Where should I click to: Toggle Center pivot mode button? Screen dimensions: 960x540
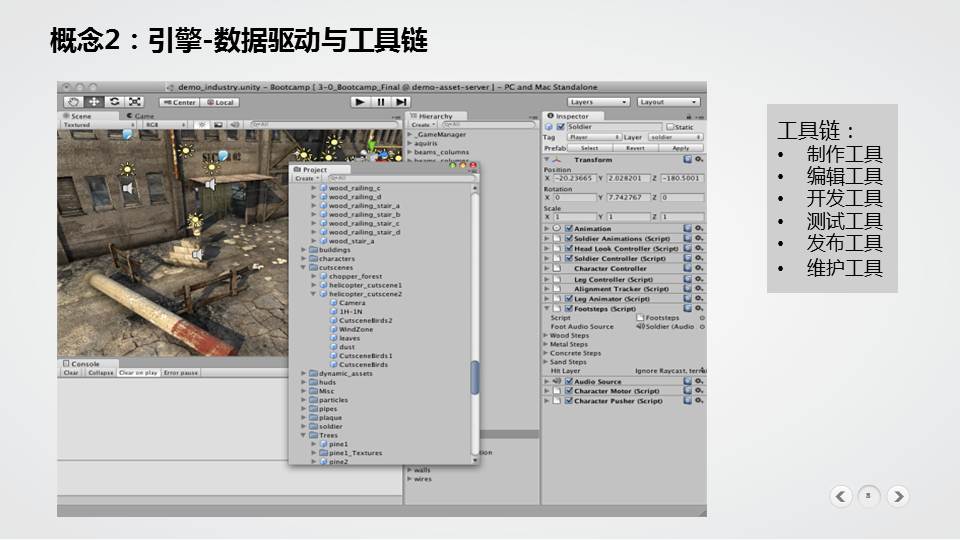coord(179,102)
